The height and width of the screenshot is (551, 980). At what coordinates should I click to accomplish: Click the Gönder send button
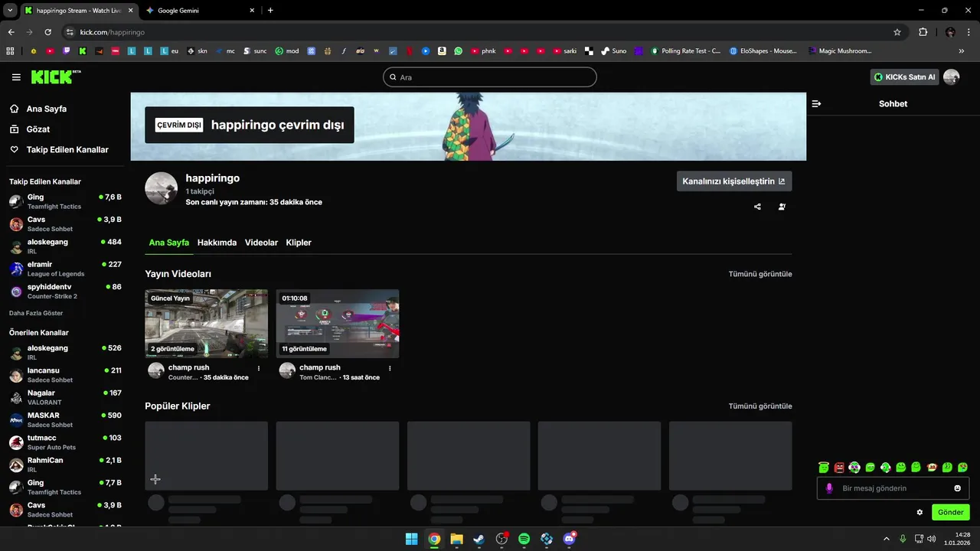[x=951, y=512]
